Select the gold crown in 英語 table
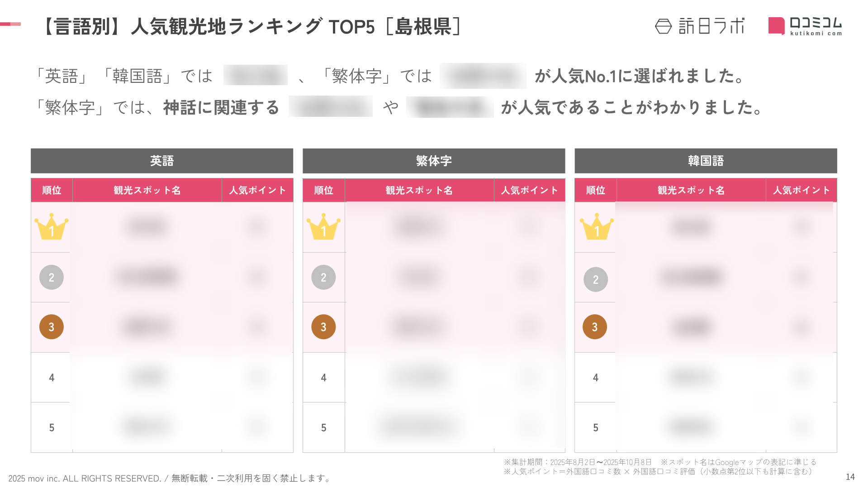 [x=52, y=226]
